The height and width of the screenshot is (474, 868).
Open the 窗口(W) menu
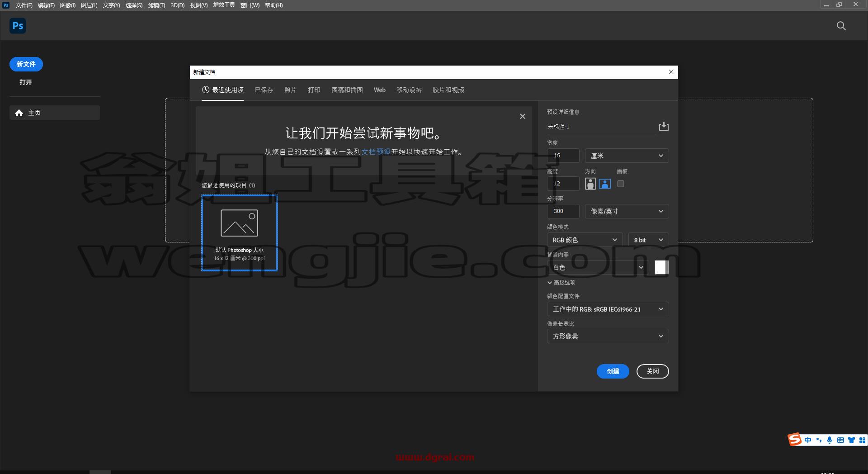tap(250, 5)
